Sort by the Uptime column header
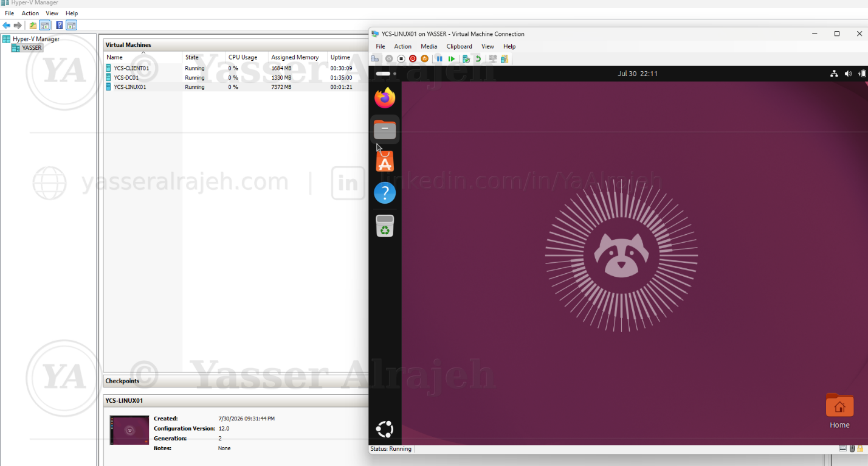The image size is (868, 466). tap(348, 57)
